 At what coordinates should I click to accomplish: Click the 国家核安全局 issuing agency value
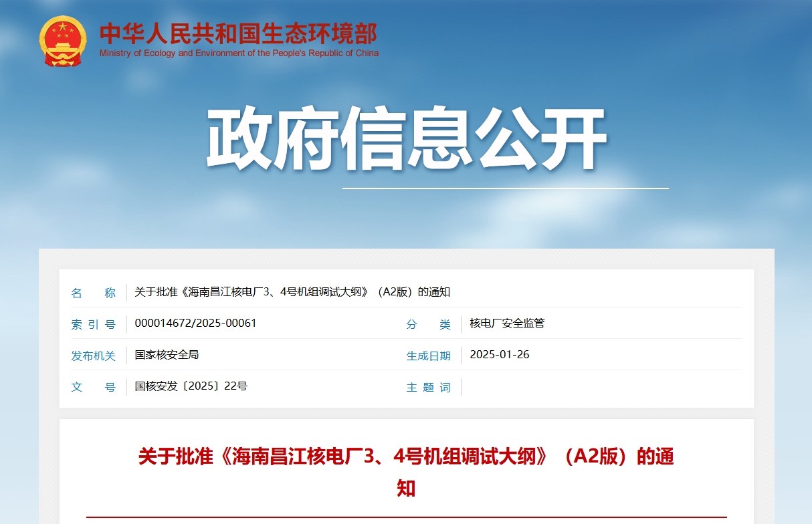pyautogui.click(x=167, y=355)
